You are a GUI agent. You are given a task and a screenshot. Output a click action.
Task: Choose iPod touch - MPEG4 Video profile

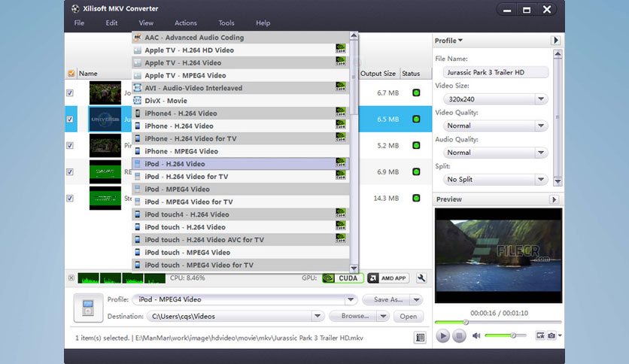(241, 252)
